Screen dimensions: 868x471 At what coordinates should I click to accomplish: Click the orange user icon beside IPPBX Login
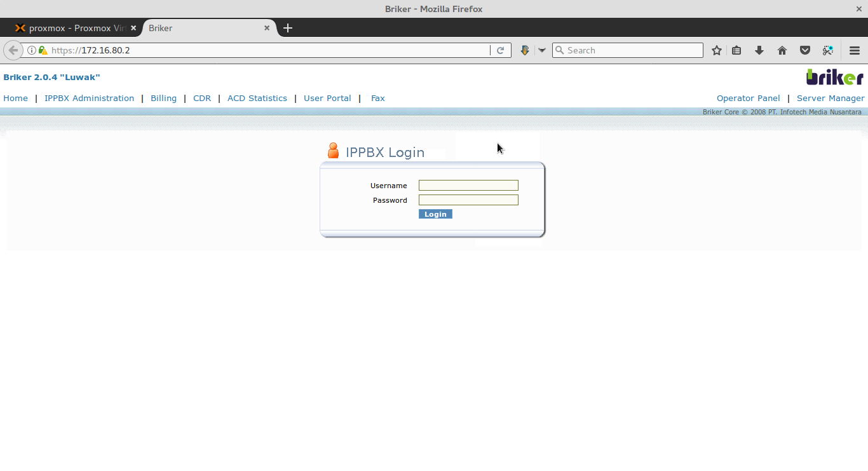pos(333,151)
